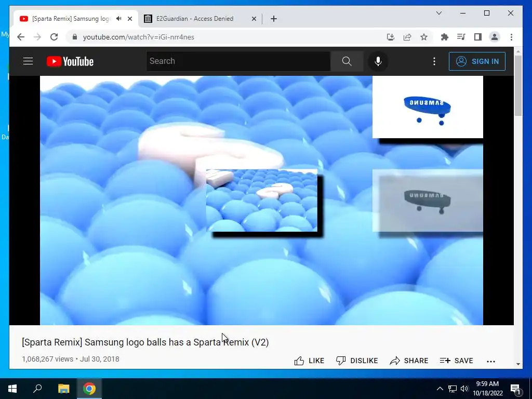This screenshot has width=532, height=399.
Task: Click the scrollbar down arrow
Action: click(518, 364)
